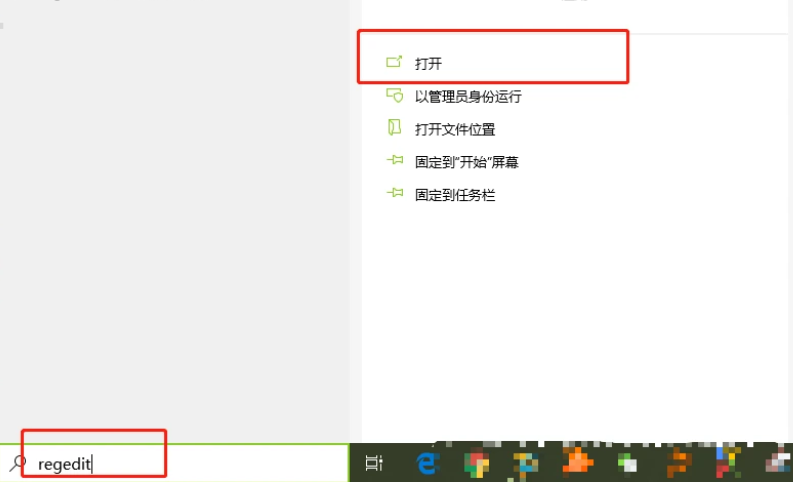Click the pin icon beside 固定到"开始"屏幕

395,160
